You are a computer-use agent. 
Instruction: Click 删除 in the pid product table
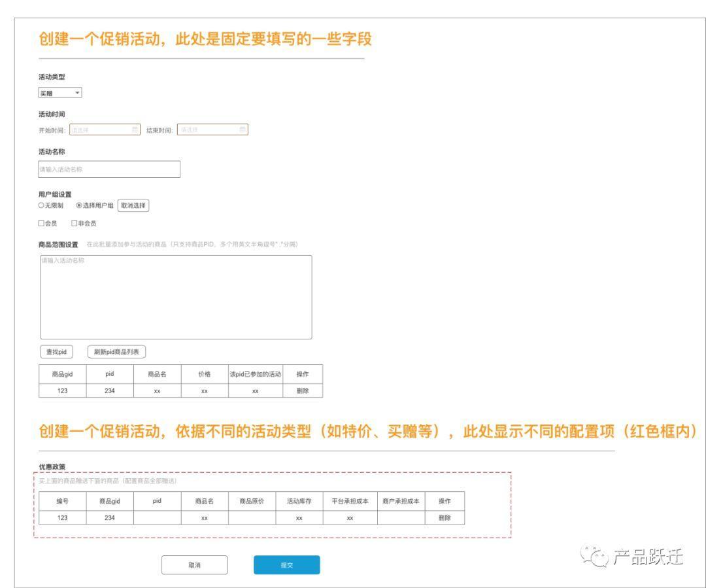(x=302, y=390)
